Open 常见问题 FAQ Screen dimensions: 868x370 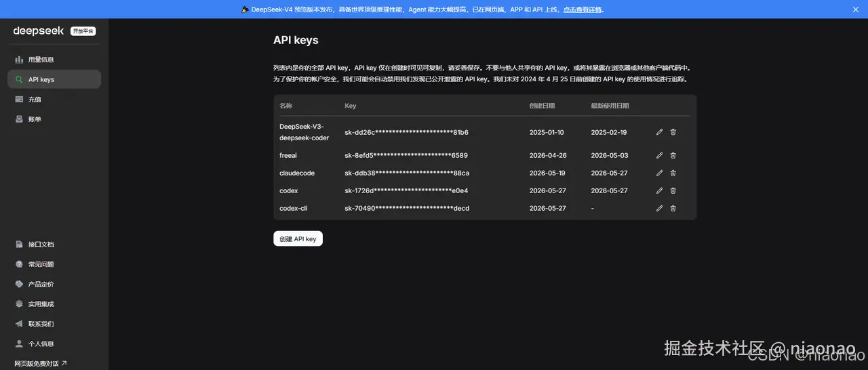pos(54,264)
